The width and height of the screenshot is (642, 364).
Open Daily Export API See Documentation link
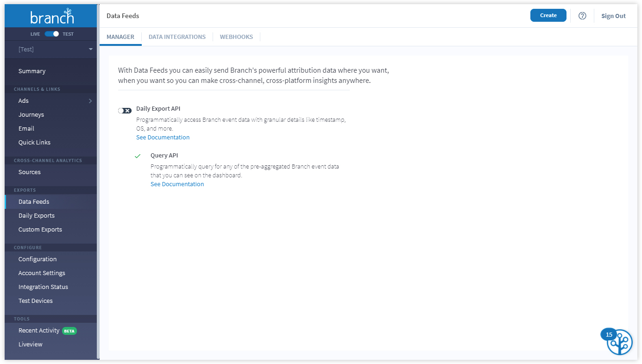[163, 137]
